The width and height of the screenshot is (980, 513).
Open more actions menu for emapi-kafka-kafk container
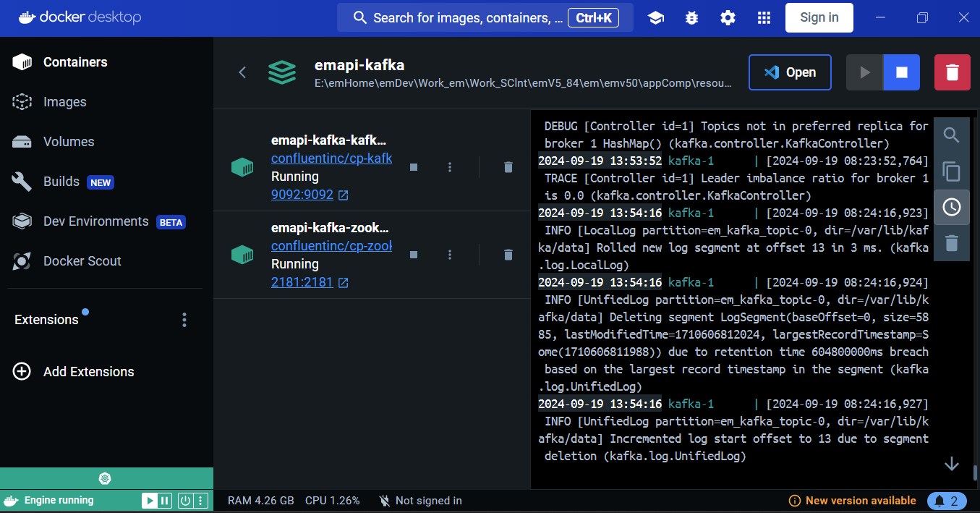450,167
